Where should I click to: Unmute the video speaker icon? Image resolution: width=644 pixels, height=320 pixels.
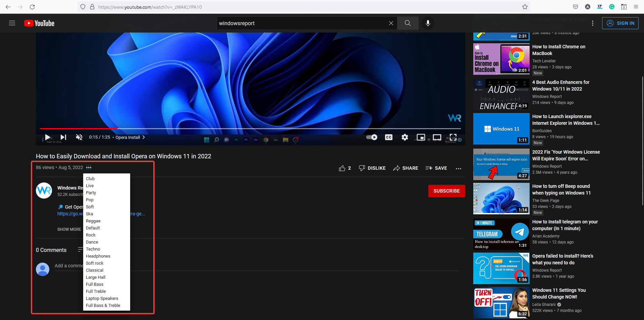pyautogui.click(x=79, y=137)
